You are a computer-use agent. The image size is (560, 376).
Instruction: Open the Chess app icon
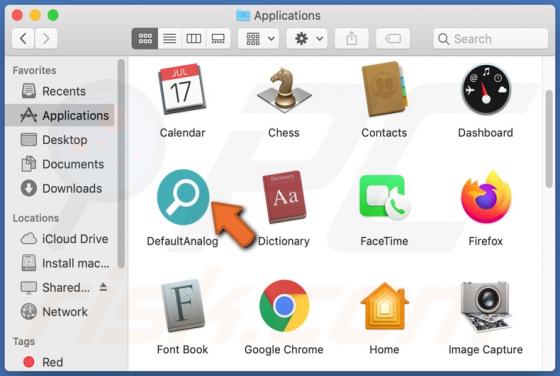point(284,89)
